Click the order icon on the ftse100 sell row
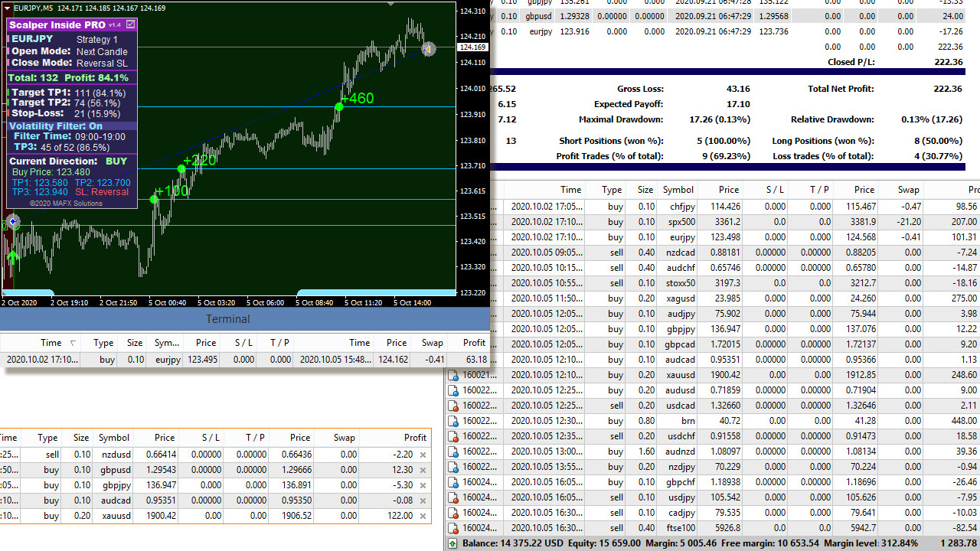Screen dimensions: 980x551 click(453, 528)
